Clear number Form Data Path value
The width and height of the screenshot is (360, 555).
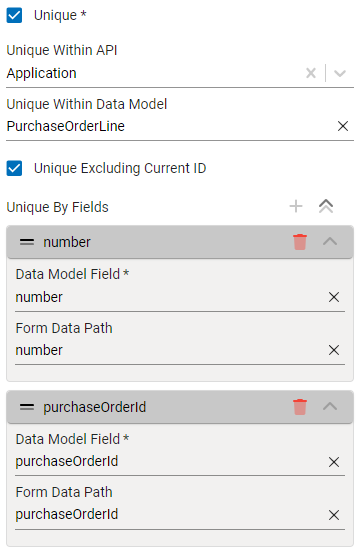point(334,350)
